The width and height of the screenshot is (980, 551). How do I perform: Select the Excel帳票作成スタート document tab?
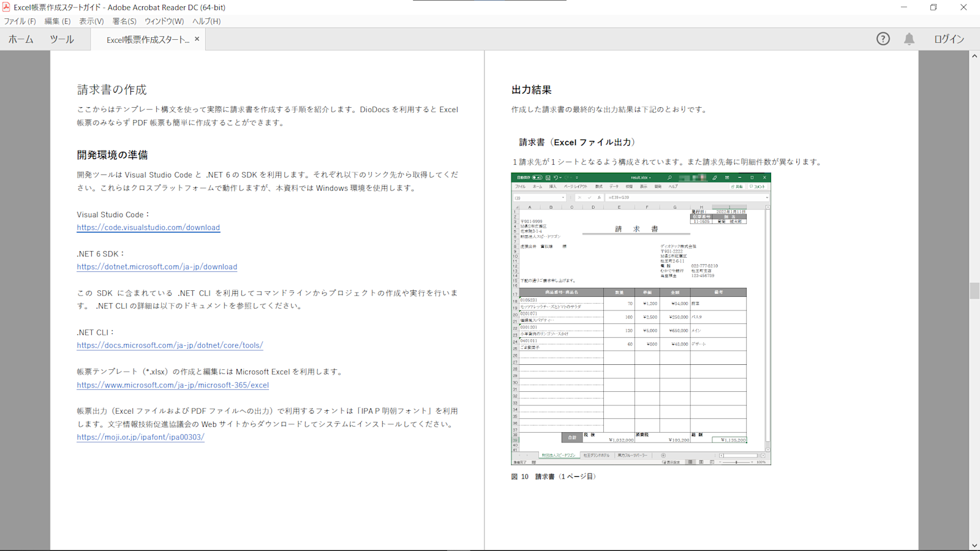(x=148, y=39)
